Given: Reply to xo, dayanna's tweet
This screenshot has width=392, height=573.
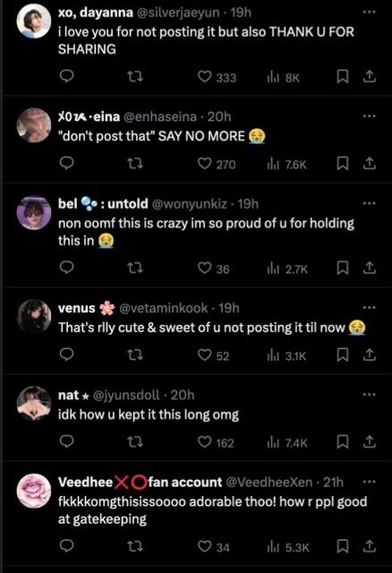Looking at the screenshot, I should point(66,76).
